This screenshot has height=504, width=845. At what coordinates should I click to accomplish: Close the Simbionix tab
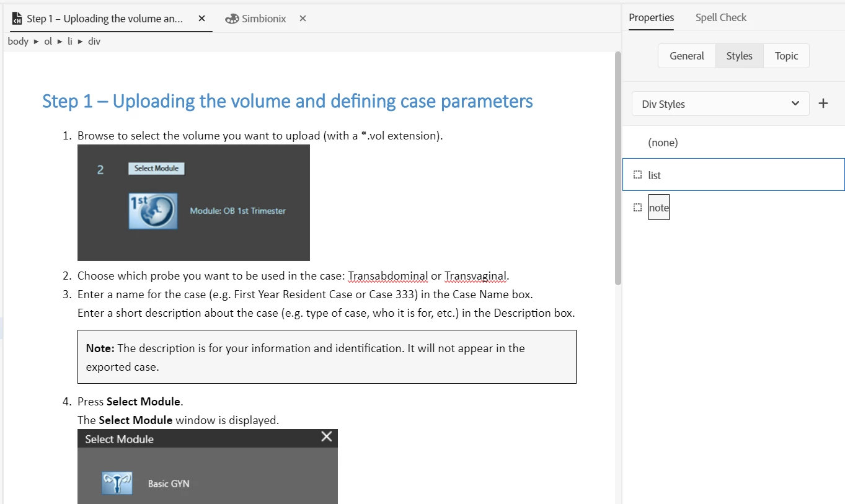(x=303, y=19)
